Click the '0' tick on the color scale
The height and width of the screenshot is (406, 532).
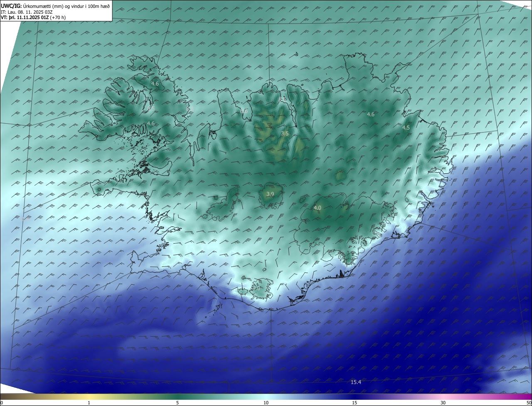pos(2,403)
